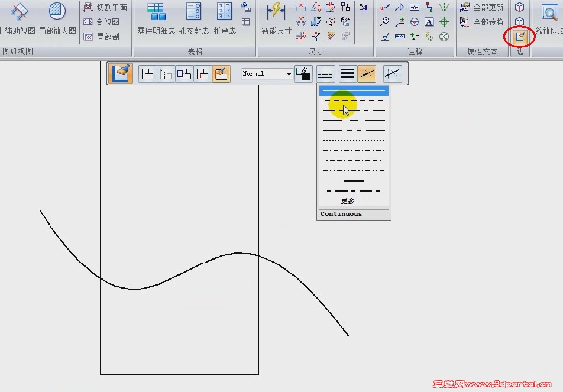Screen dimensions: 563x392
Task: Toggle the hidden-edge dashed option button
Action: point(166,74)
